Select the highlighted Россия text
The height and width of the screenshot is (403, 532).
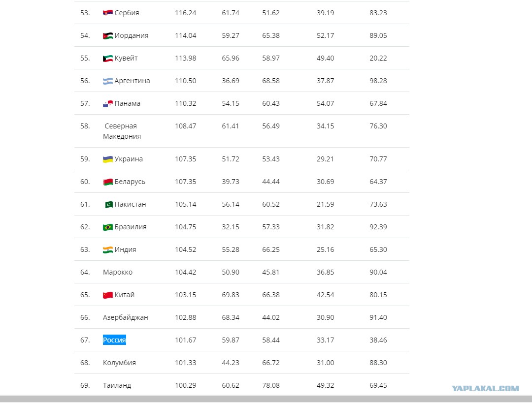coord(114,340)
